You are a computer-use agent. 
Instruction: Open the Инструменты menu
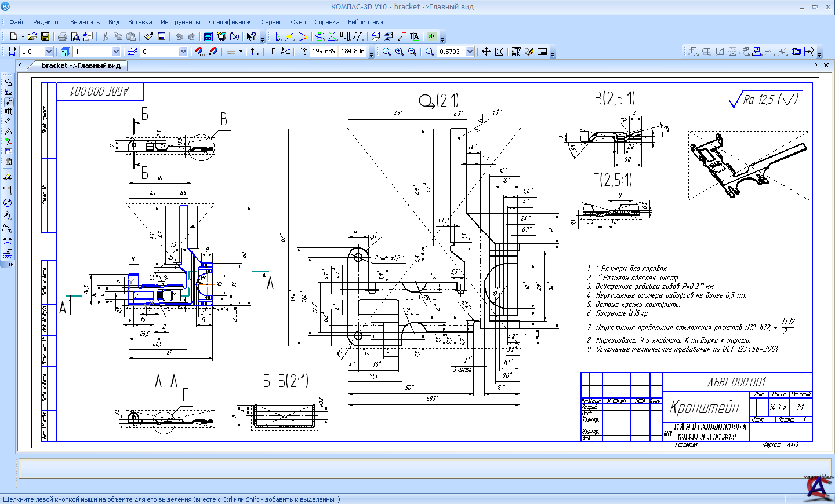180,22
